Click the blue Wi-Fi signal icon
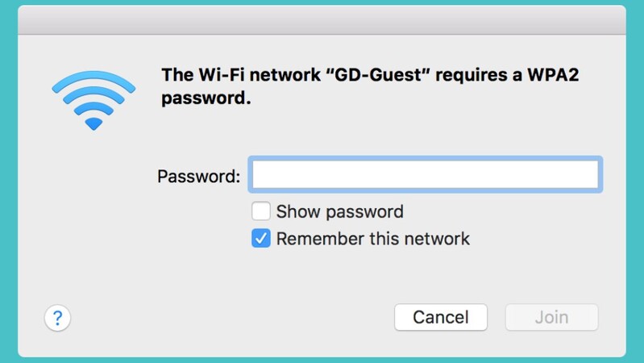The height and width of the screenshot is (363, 644). click(93, 101)
